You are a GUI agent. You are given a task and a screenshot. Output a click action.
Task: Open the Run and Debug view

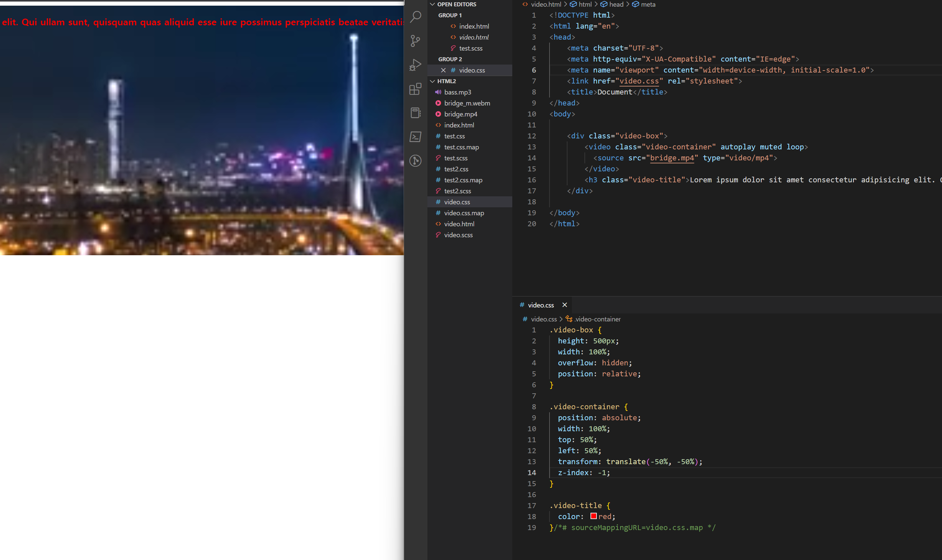click(x=415, y=65)
